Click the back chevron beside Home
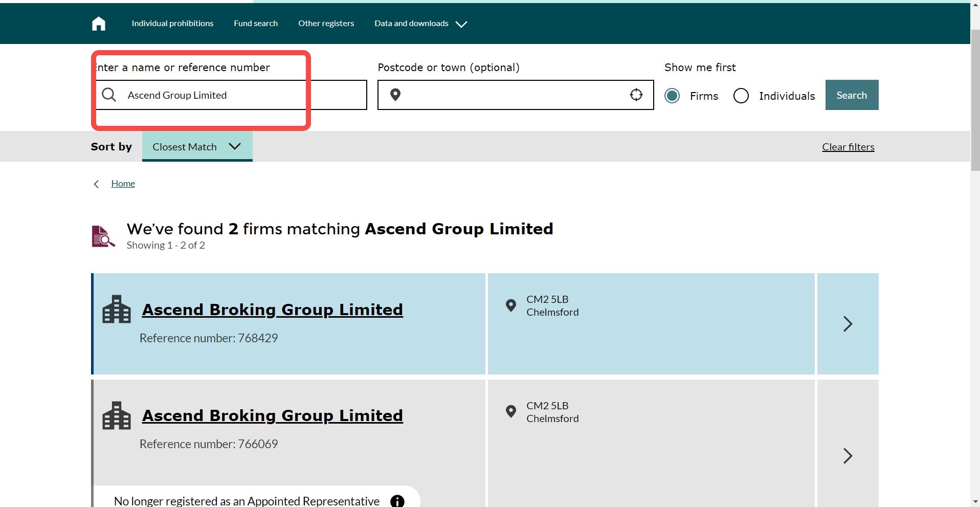The image size is (980, 507). click(96, 184)
